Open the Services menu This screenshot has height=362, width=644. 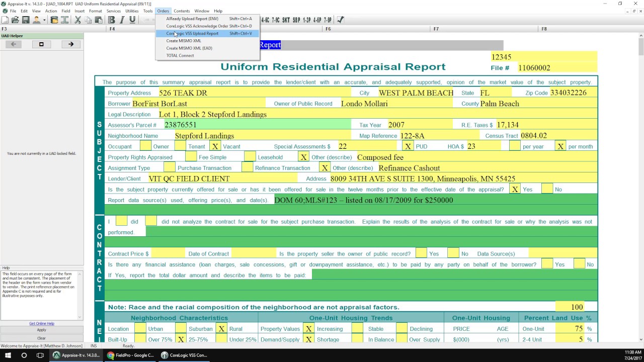click(x=114, y=11)
